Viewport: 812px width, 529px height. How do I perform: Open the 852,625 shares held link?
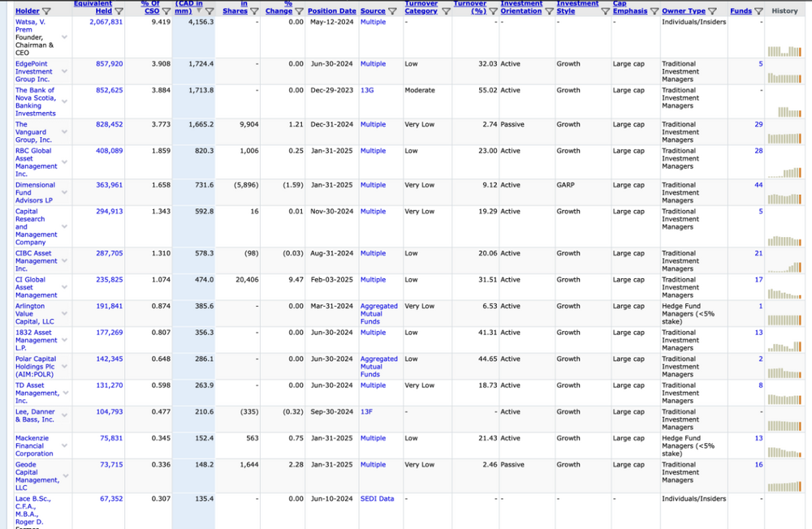click(x=110, y=90)
